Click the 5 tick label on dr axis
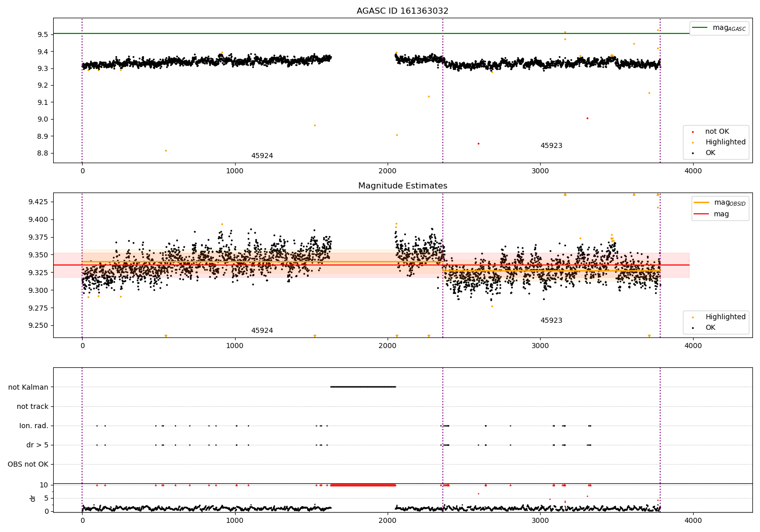This screenshot has width=760, height=532. click(47, 498)
